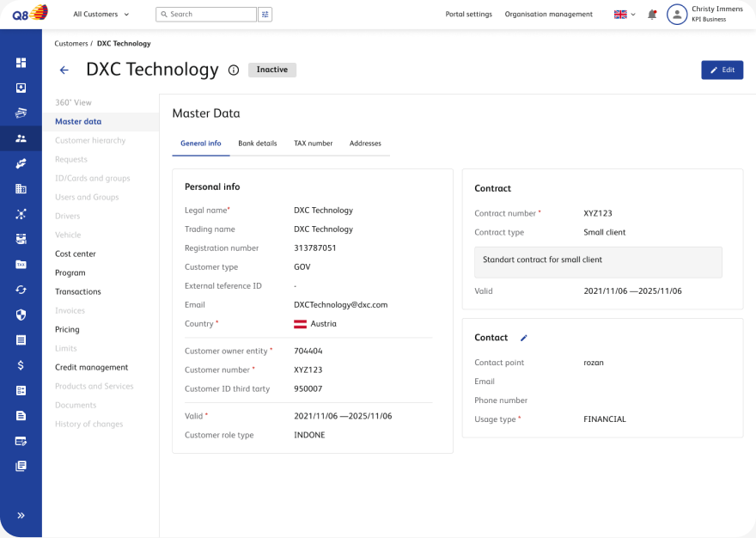Open Products and Services menu item
The image size is (756, 538).
(94, 386)
